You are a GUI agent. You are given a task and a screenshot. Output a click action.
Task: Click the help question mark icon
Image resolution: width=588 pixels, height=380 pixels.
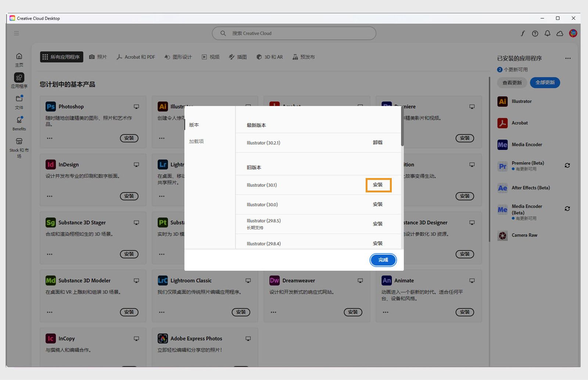535,33
